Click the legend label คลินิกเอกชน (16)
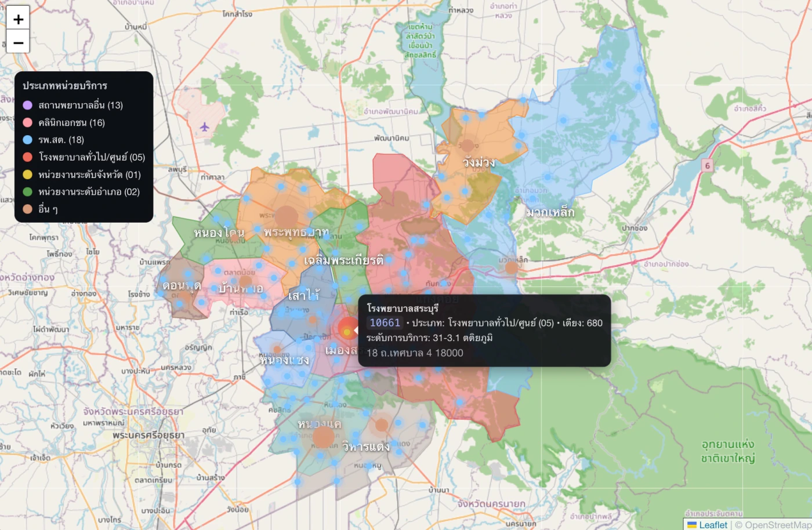 (x=71, y=122)
